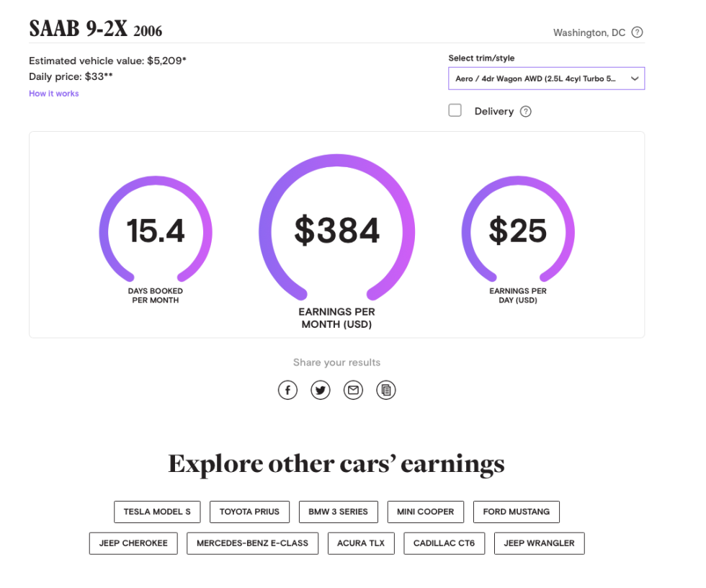Explore Ford Mustang earnings
The image size is (706, 588).
pos(517,512)
